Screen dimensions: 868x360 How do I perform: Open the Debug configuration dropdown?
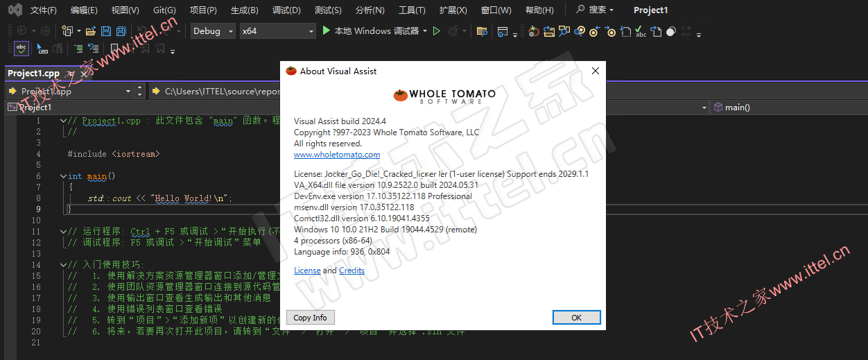(213, 31)
